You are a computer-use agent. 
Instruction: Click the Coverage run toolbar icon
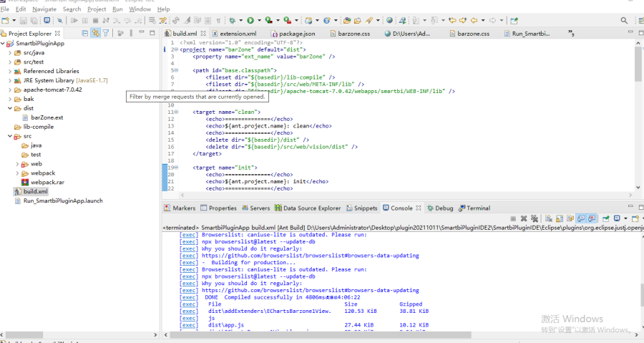pyautogui.click(x=268, y=21)
